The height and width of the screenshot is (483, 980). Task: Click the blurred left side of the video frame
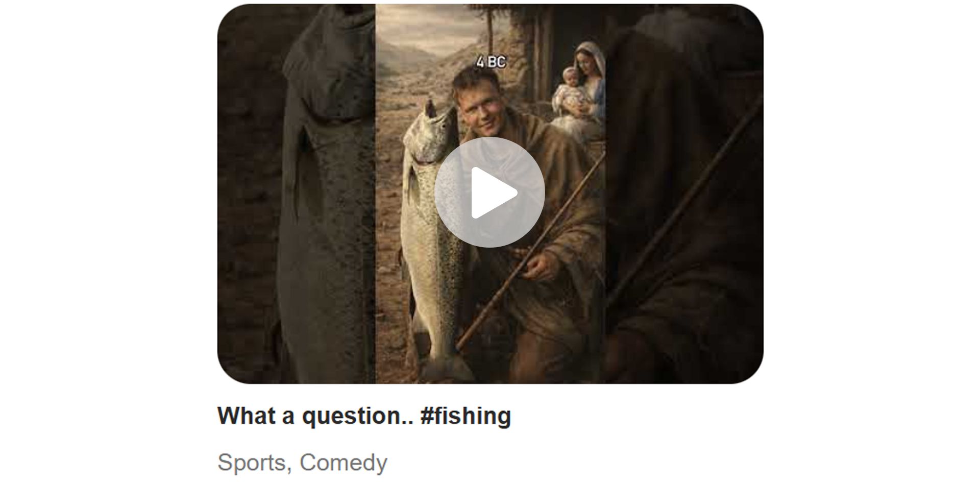pos(297,194)
